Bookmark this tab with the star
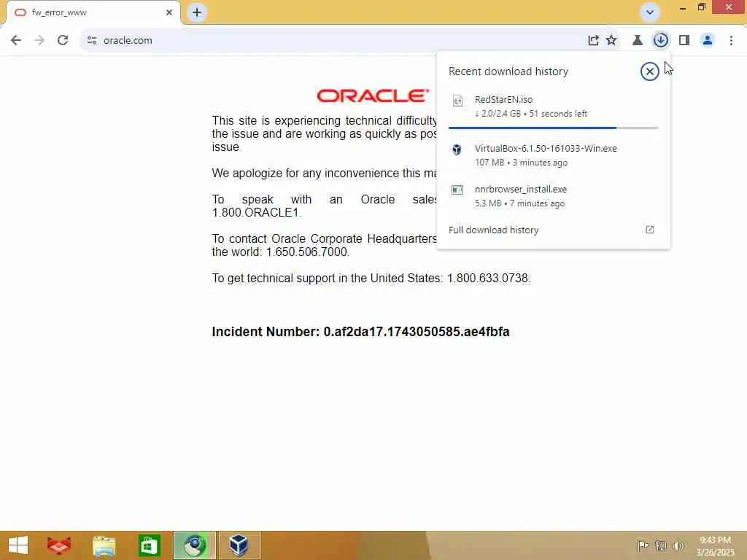 point(612,41)
